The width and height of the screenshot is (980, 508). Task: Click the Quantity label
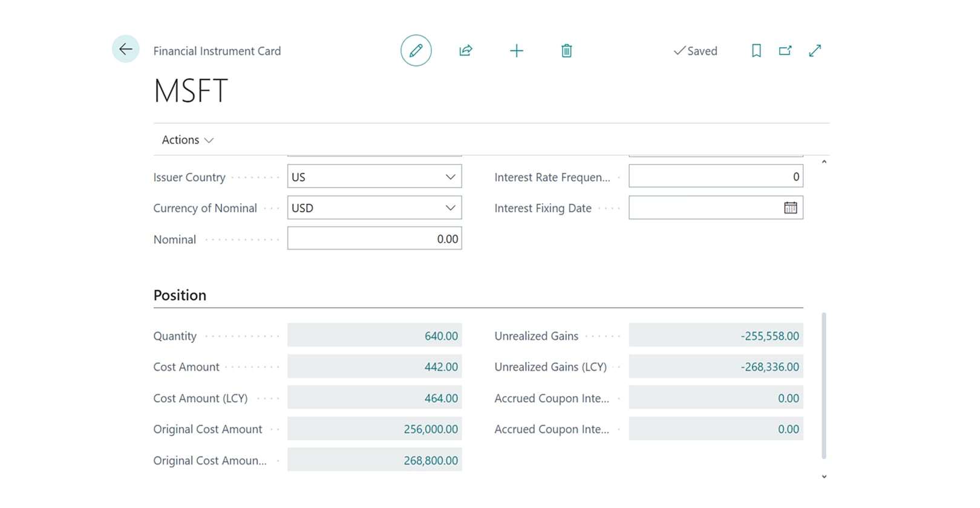(x=175, y=336)
